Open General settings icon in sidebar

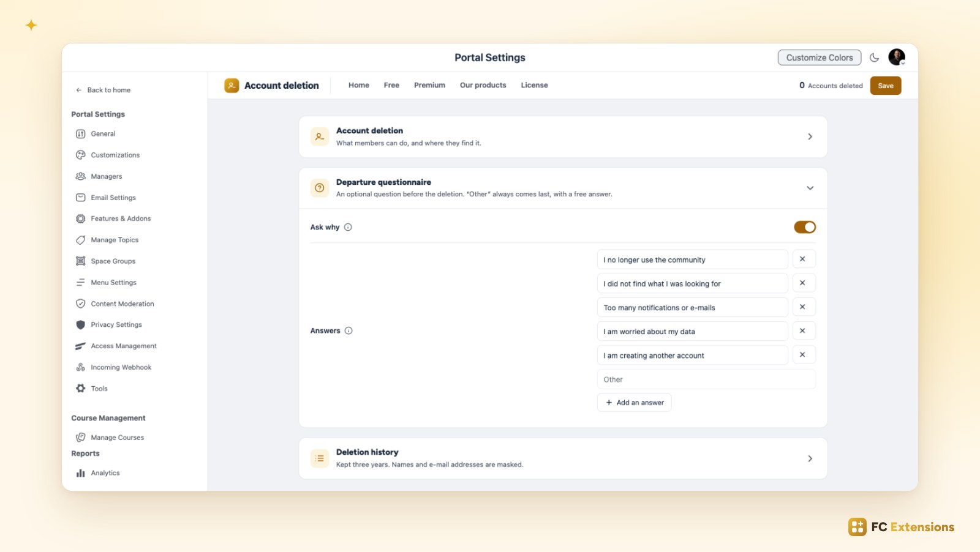point(80,133)
